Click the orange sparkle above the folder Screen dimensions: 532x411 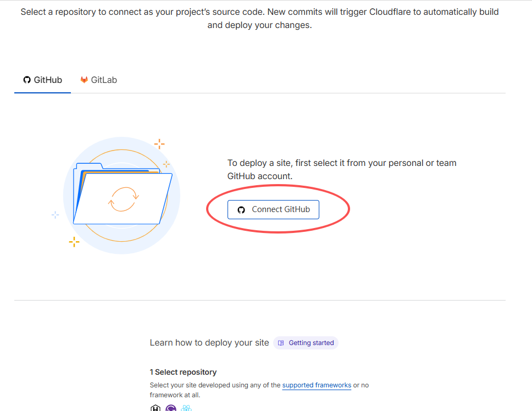tap(159, 145)
